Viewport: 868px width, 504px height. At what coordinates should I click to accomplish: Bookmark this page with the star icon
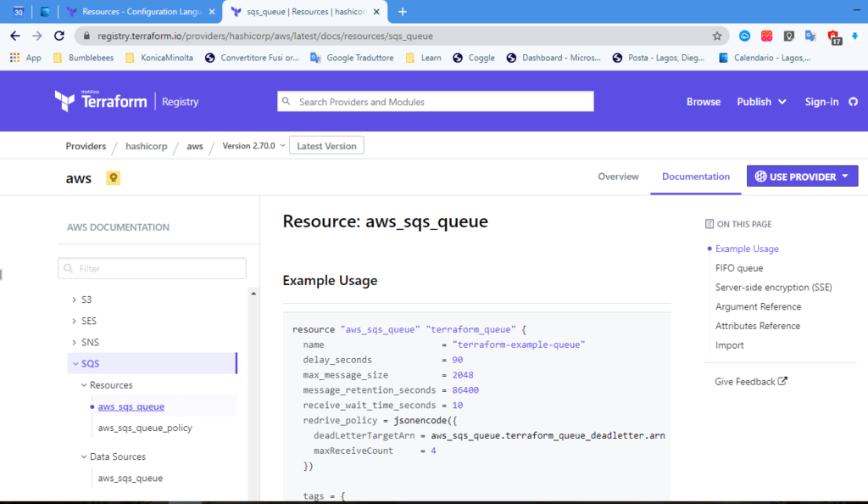[717, 36]
